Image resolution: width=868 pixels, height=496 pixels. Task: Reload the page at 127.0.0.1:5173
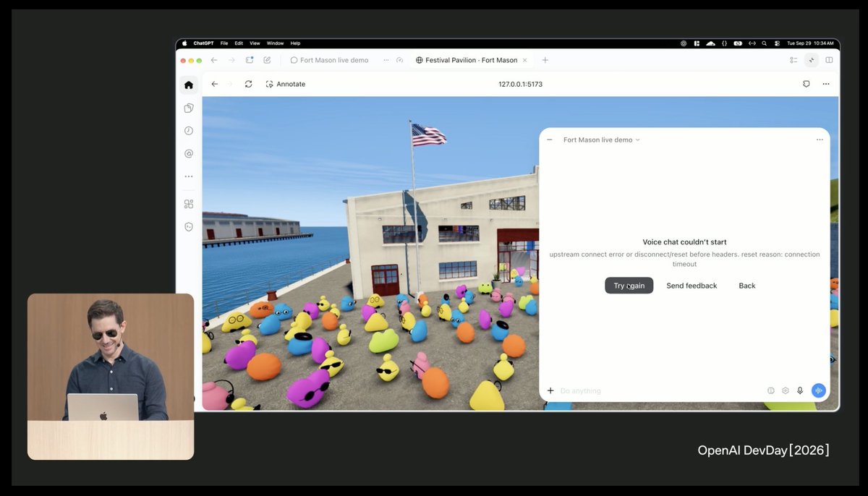click(248, 84)
